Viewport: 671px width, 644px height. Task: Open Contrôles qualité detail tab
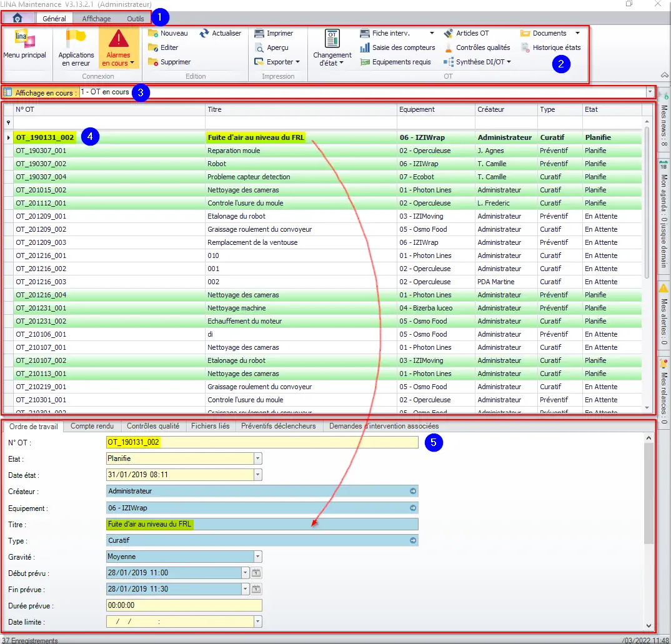click(x=153, y=426)
